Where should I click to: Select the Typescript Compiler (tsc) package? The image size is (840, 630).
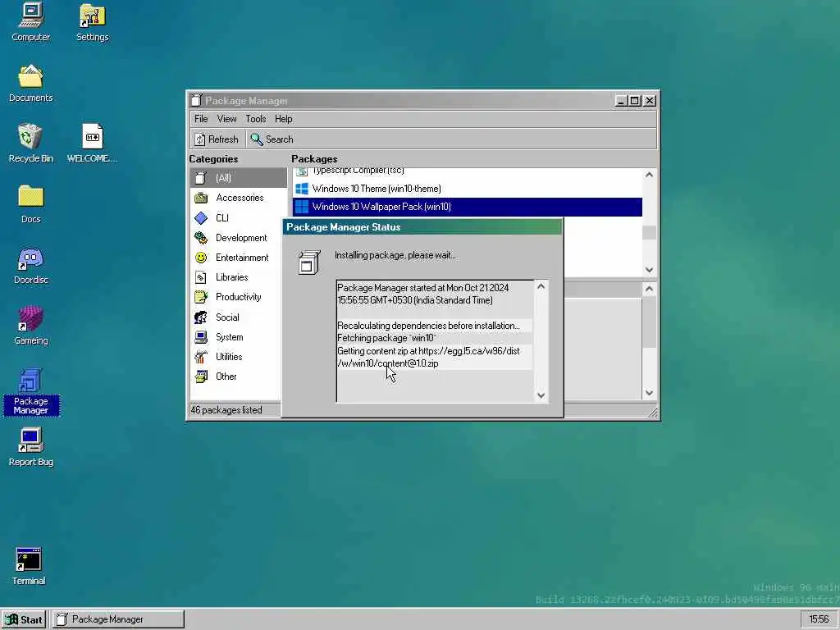pyautogui.click(x=467, y=172)
